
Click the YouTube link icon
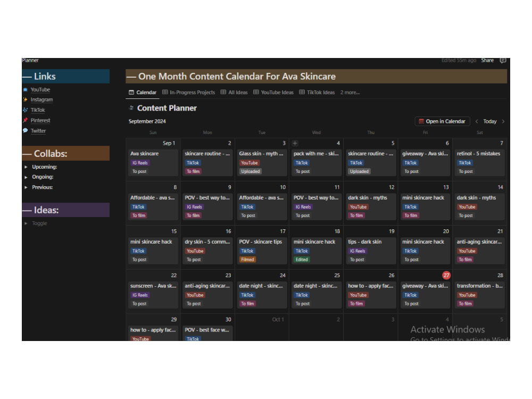(25, 89)
